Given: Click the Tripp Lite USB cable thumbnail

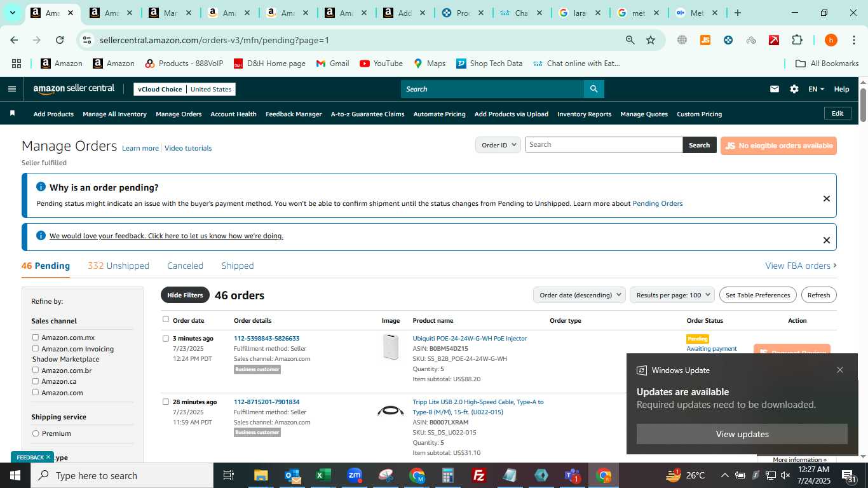Looking at the screenshot, I should point(391,411).
